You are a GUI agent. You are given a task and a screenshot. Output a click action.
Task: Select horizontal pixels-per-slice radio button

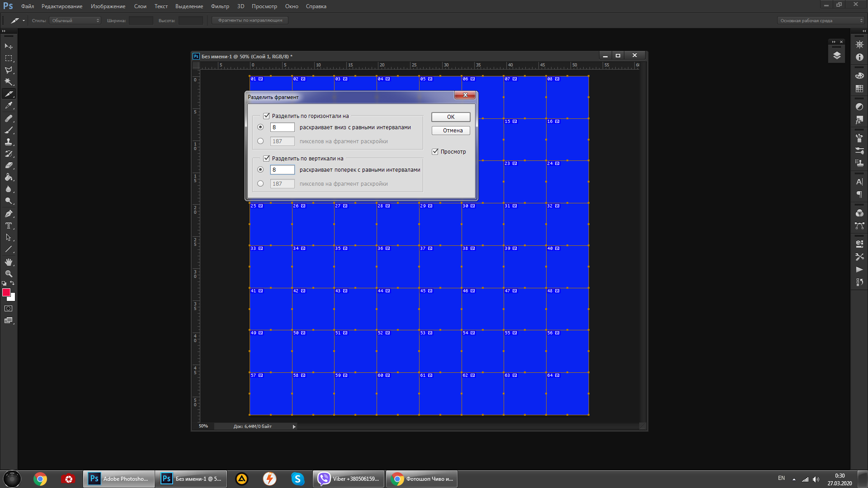[260, 141]
